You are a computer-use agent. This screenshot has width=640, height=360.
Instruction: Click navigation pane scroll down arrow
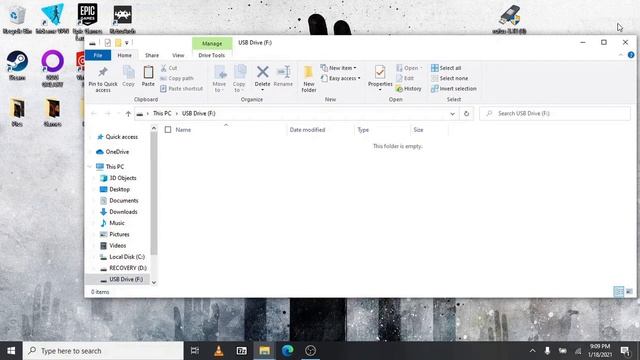154,282
